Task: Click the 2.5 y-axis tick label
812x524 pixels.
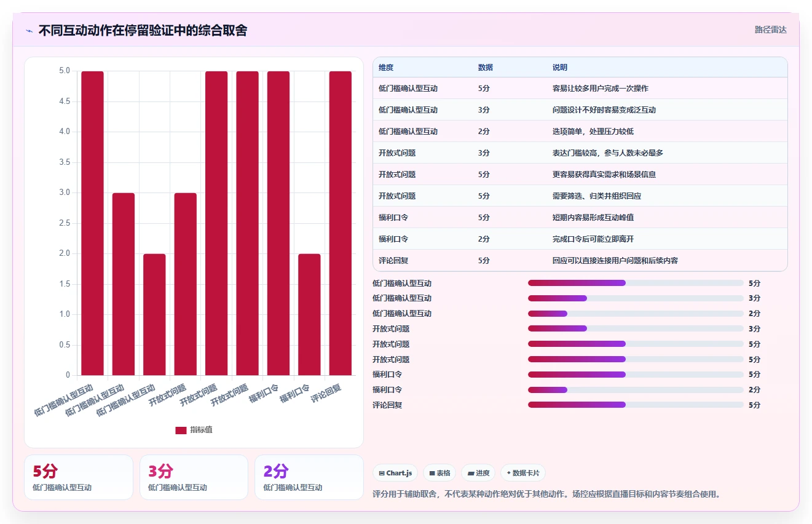Action: point(65,223)
